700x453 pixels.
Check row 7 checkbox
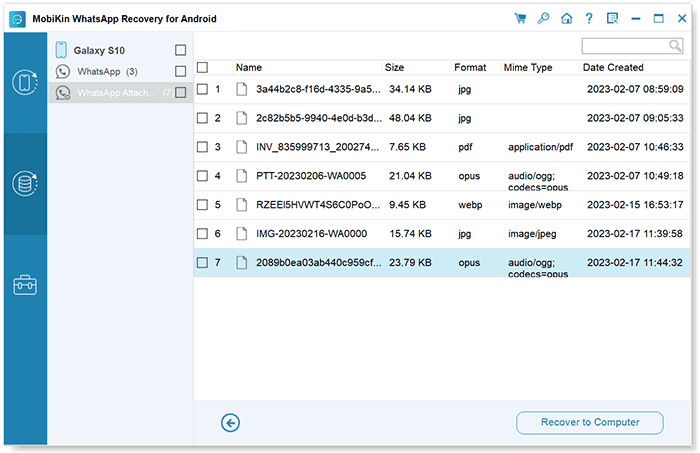(x=202, y=262)
